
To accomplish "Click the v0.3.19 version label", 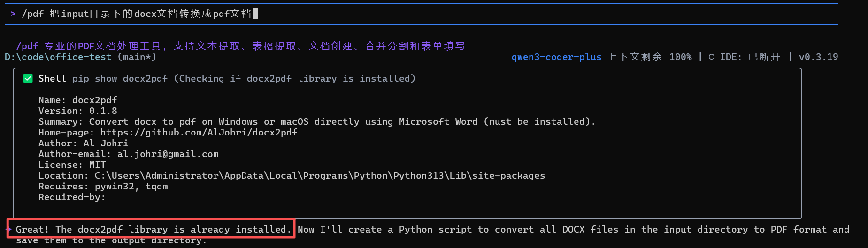I will [x=818, y=57].
